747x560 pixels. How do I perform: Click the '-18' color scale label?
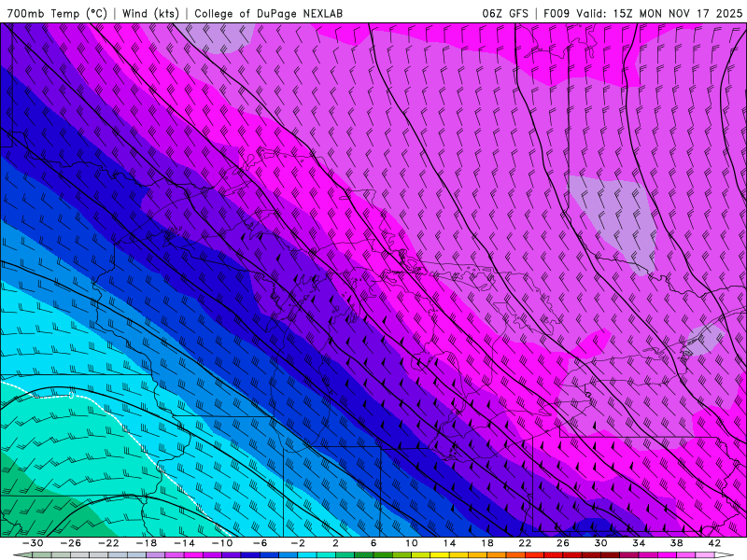tap(147, 543)
